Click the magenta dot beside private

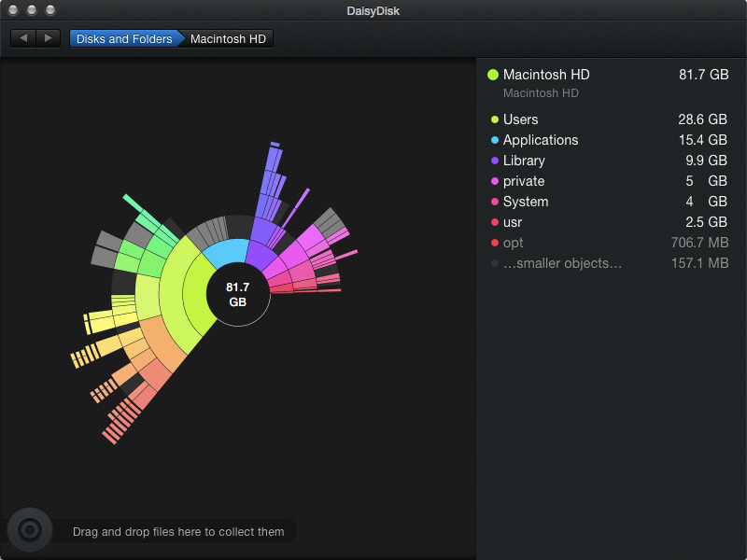(x=495, y=181)
